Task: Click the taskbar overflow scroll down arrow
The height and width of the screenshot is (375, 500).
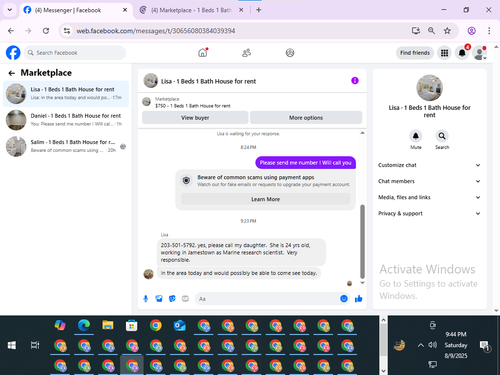Action: coord(383,370)
